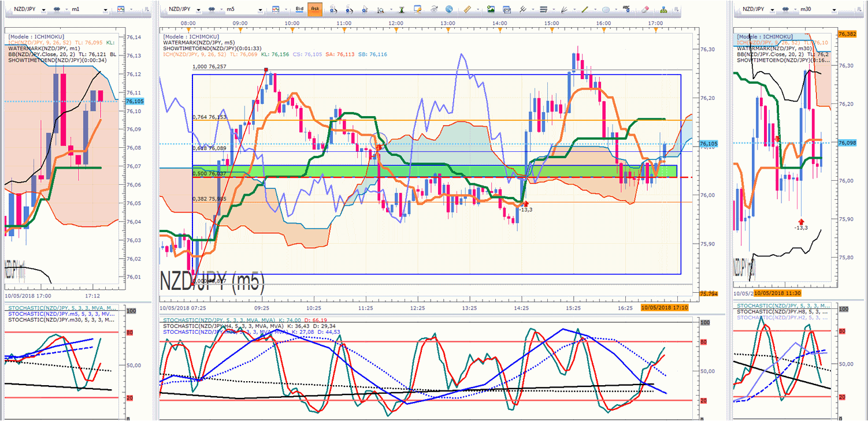Select the cursor zoom pointer tool
Screen dimensions: 868x421
(x=365, y=9)
